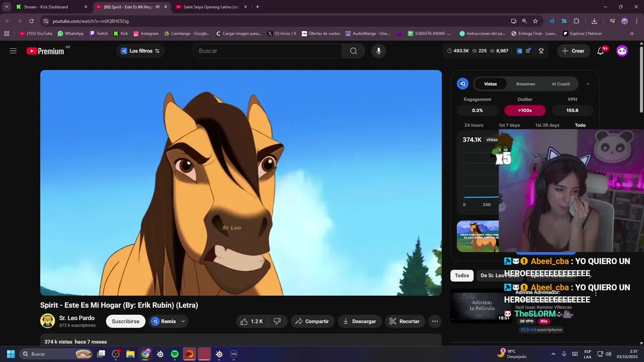The height and width of the screenshot is (362, 644).
Task: Click the search magnifier button
Action: tap(353, 51)
